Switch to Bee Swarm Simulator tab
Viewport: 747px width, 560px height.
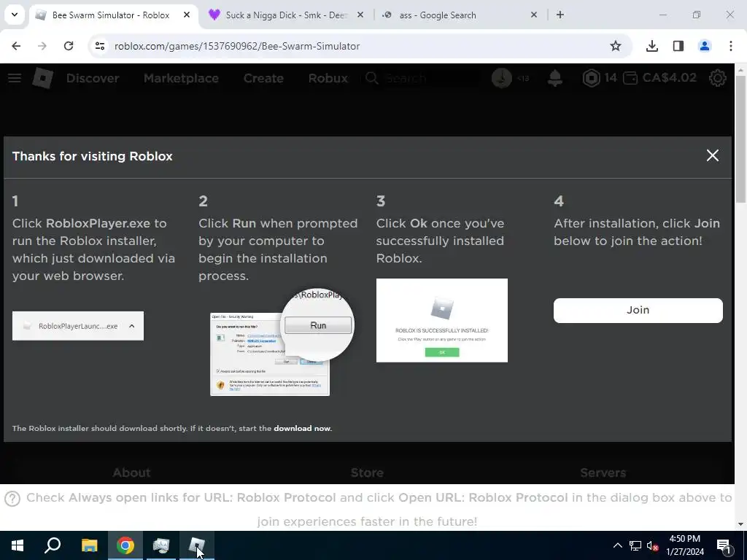click(113, 15)
